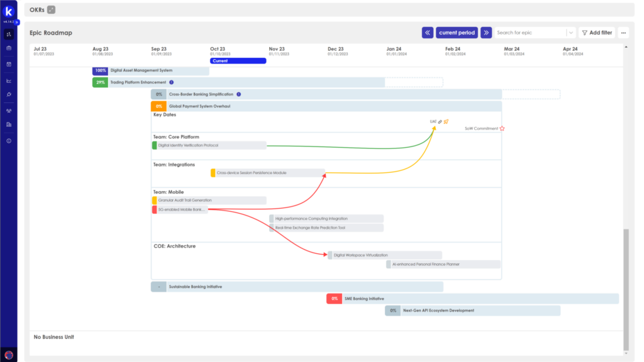Click the back double-chevron navigation arrow
The image size is (644, 362).
[427, 32]
